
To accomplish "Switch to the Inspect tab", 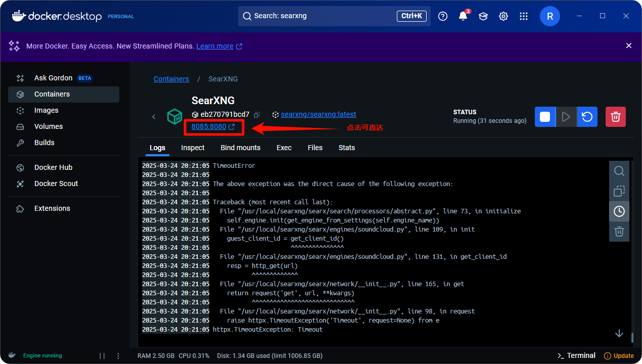I will coord(193,148).
